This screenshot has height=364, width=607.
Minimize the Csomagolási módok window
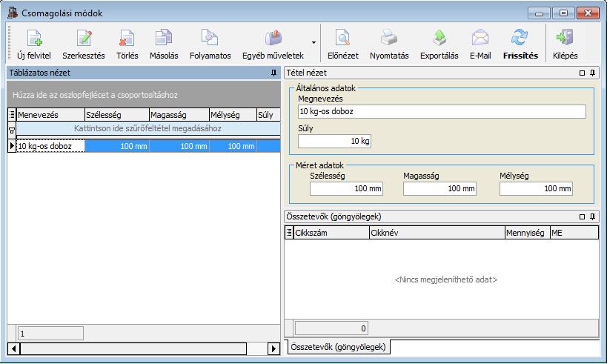[539, 13]
